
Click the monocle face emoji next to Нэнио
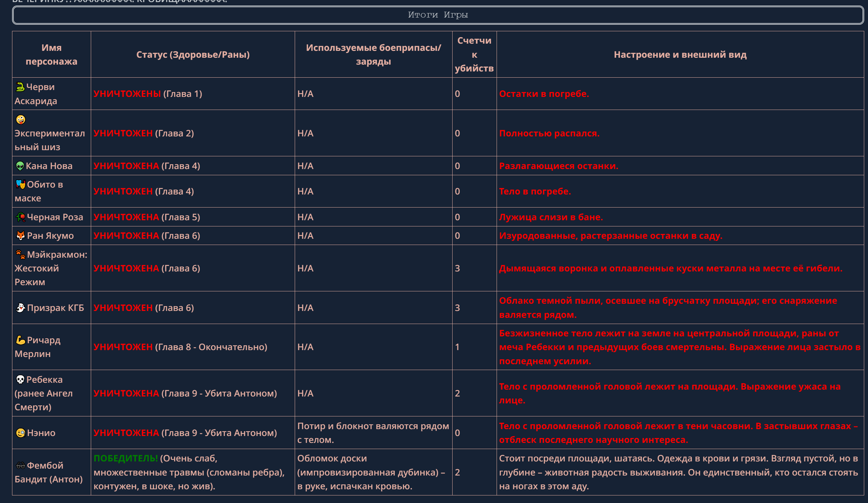pyautogui.click(x=21, y=433)
